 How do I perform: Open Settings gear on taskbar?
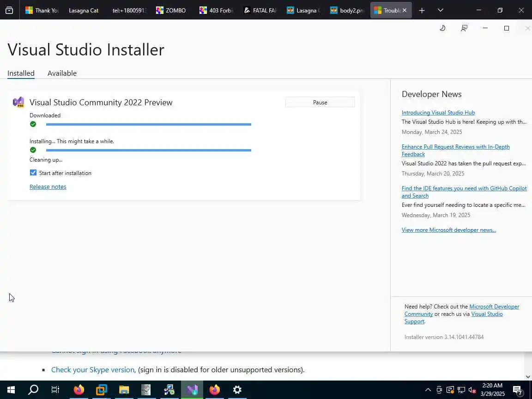click(x=237, y=390)
